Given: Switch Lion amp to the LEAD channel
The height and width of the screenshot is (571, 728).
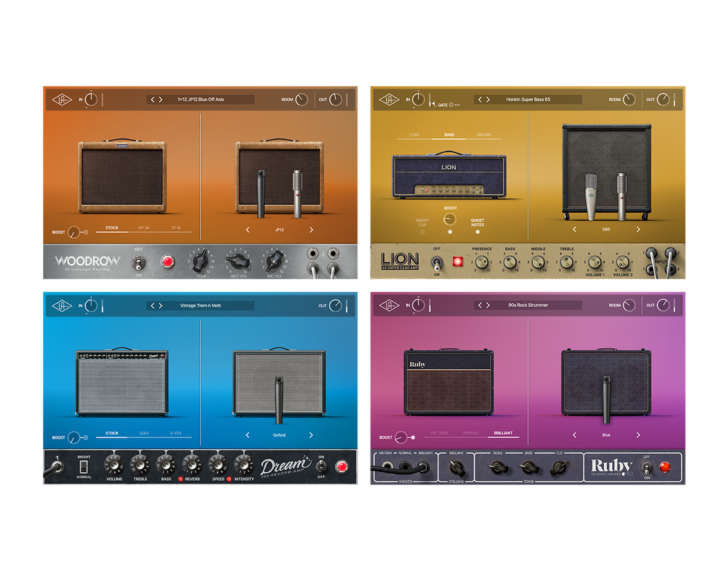Looking at the screenshot, I should tap(415, 135).
